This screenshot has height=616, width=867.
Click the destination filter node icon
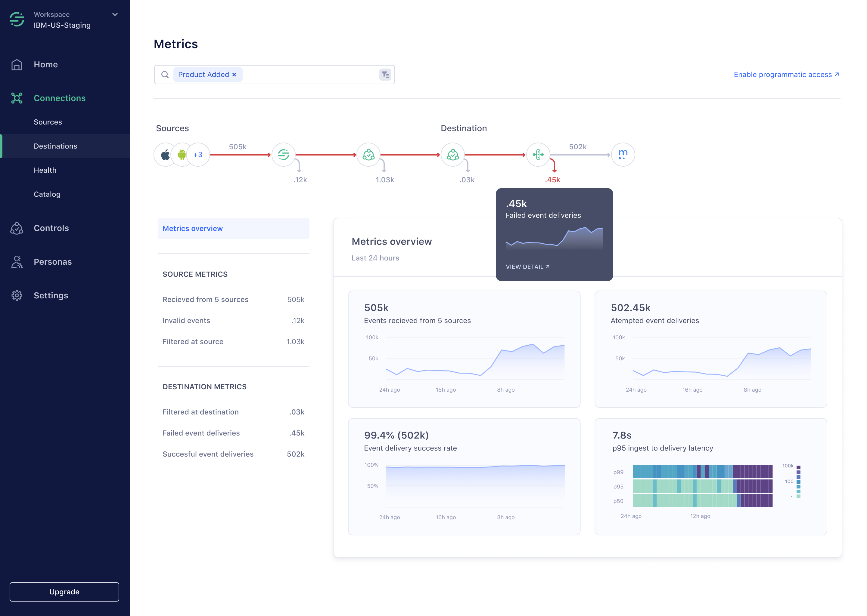click(x=452, y=155)
